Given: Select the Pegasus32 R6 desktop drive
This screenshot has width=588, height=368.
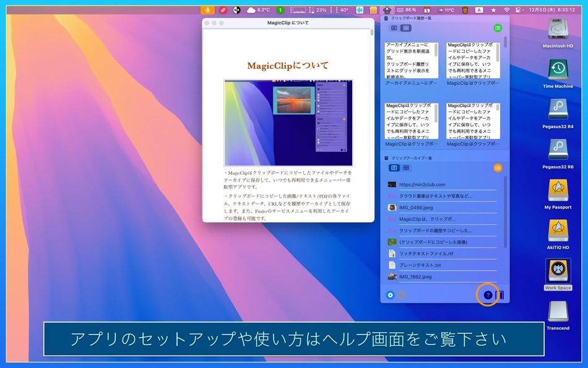Looking at the screenshot, I should [558, 154].
